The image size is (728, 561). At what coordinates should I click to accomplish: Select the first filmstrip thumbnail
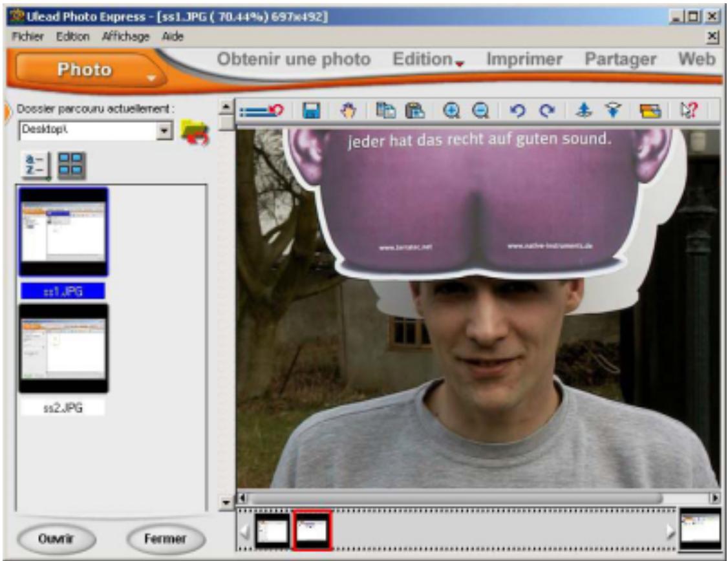[273, 531]
